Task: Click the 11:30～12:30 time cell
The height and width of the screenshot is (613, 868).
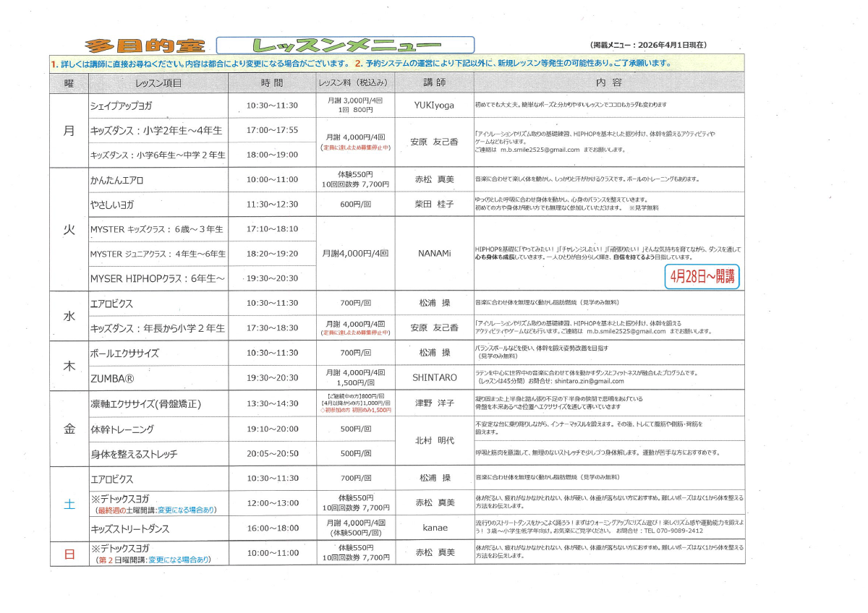Action: (x=272, y=205)
